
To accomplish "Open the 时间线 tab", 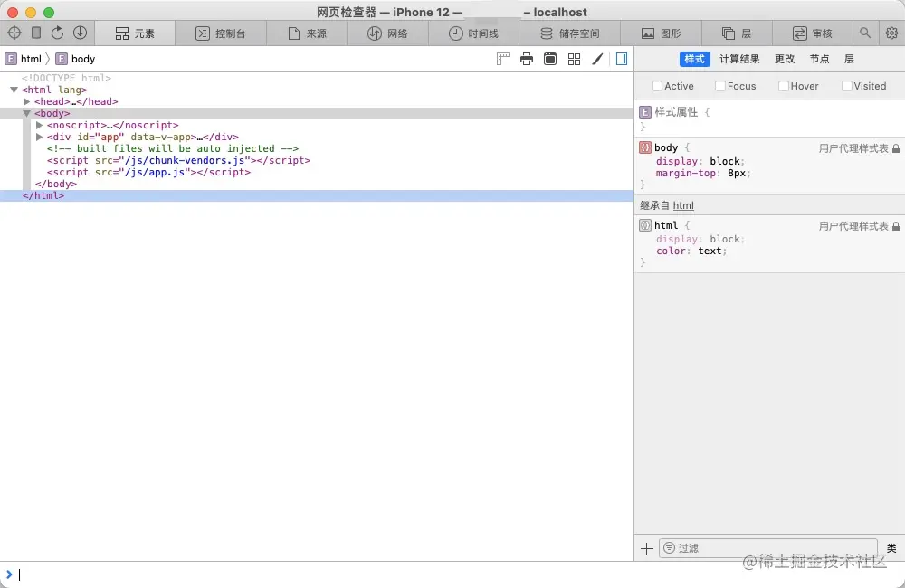I will (474, 33).
